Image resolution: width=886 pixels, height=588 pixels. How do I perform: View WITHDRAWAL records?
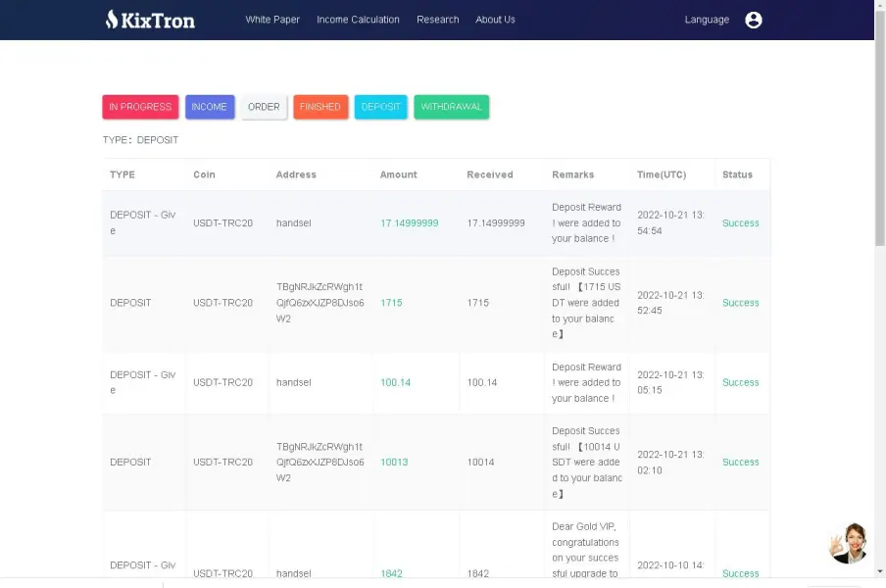451,107
